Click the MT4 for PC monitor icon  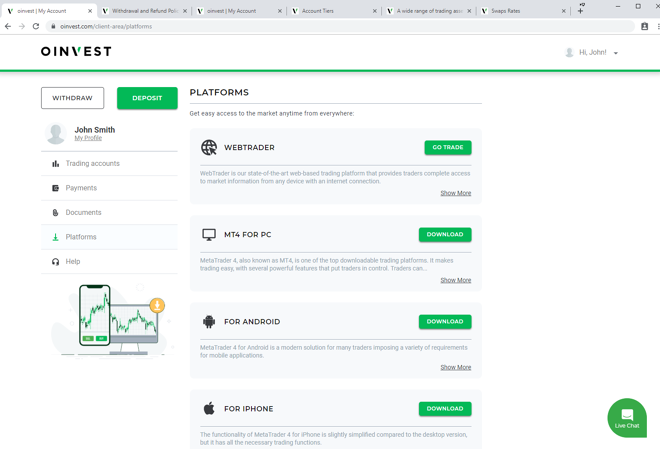[x=209, y=235]
